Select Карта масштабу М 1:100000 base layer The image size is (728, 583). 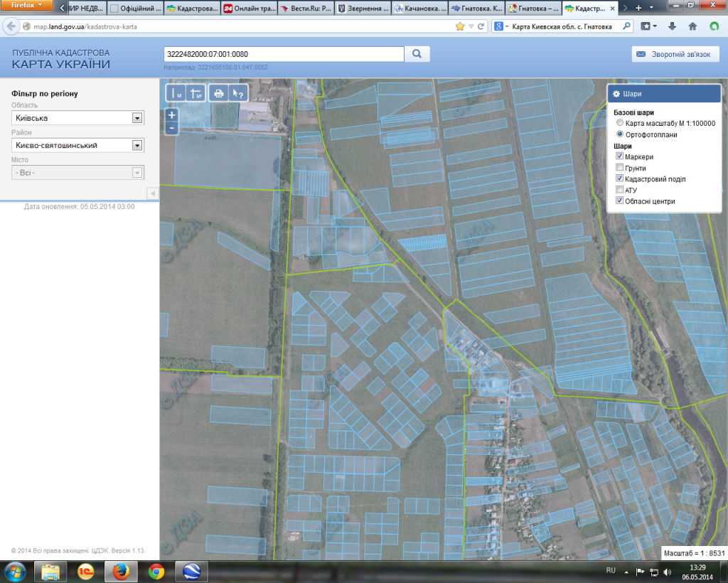[620, 123]
